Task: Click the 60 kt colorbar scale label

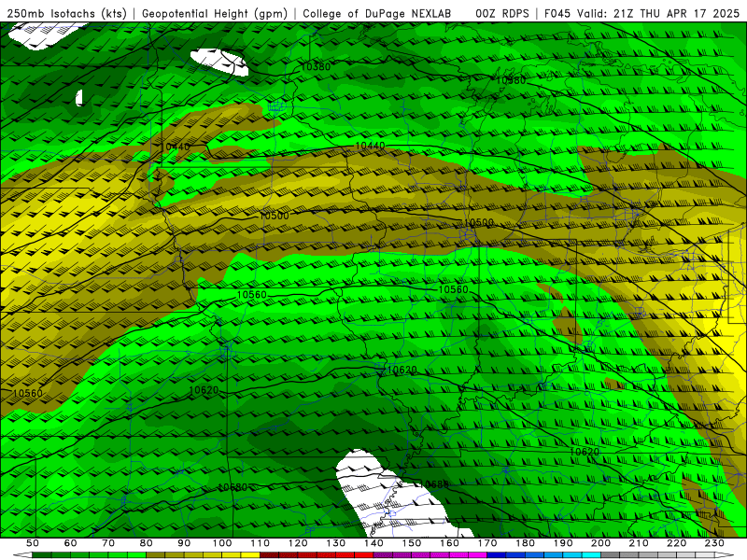Action: point(71,543)
